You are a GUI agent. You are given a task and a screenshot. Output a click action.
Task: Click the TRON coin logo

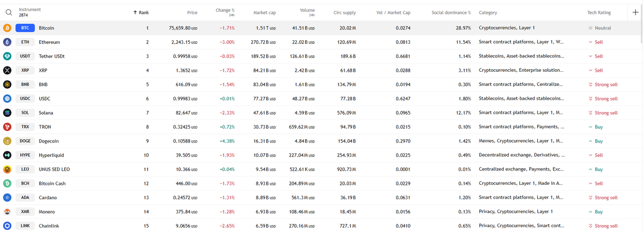click(8, 127)
